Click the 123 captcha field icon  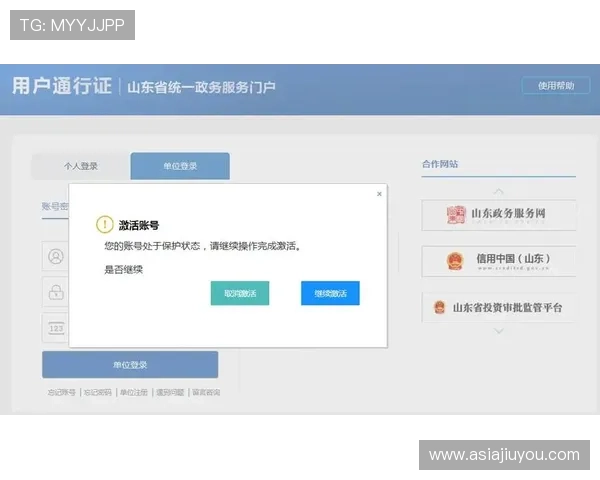click(56, 328)
